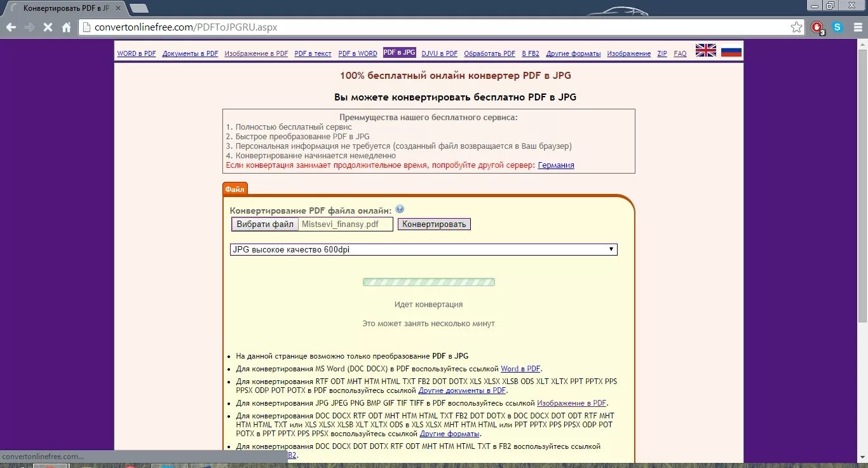Open Изображение menu item in top navigation
This screenshot has width=868, height=468.
tap(629, 54)
